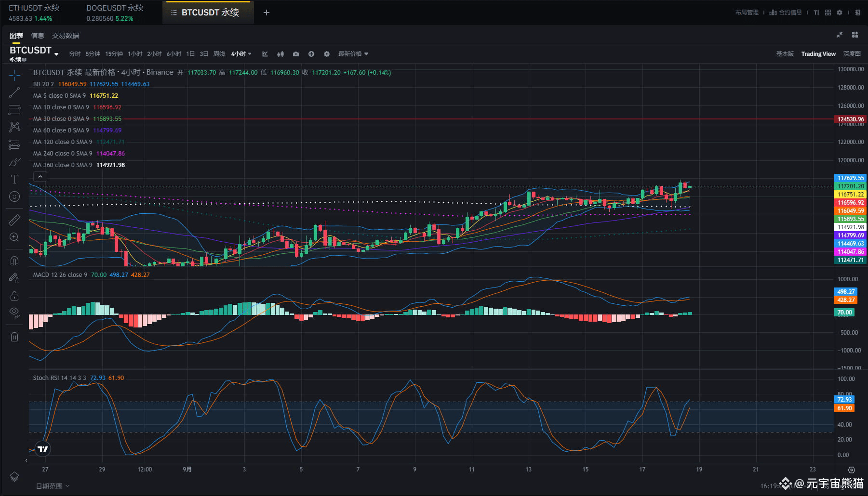868x496 pixels.
Task: Activate the zoom in tool
Action: [14, 237]
